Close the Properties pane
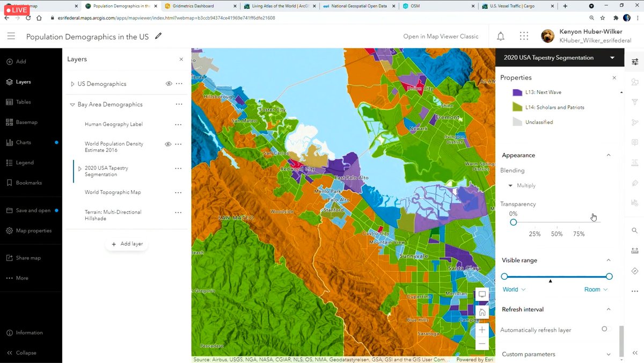The height and width of the screenshot is (363, 644). tap(614, 78)
